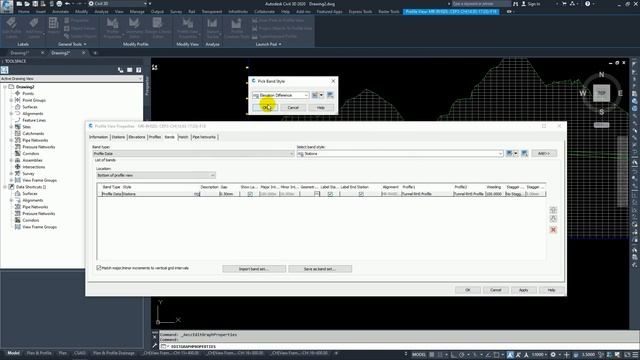The width and height of the screenshot is (640, 360).
Task: Open Help from Pick Band Style dialog
Action: [321, 108]
